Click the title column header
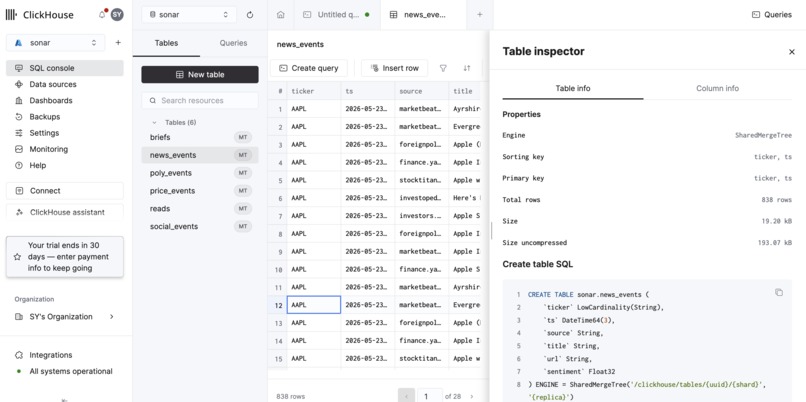806x402 pixels. [465, 91]
